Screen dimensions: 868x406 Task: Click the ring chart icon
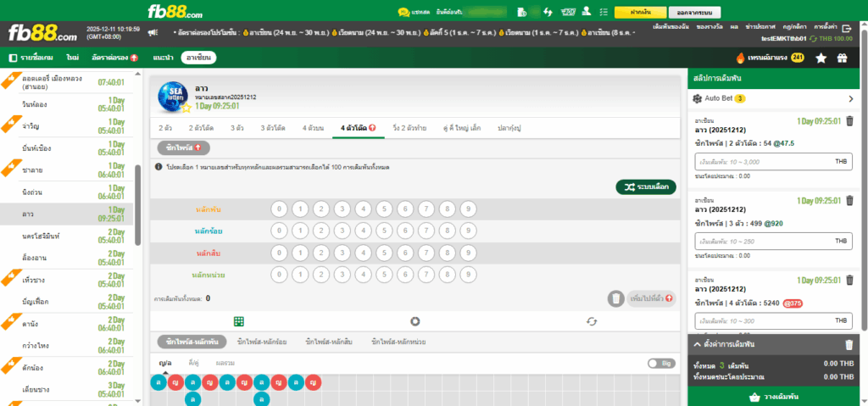(415, 321)
